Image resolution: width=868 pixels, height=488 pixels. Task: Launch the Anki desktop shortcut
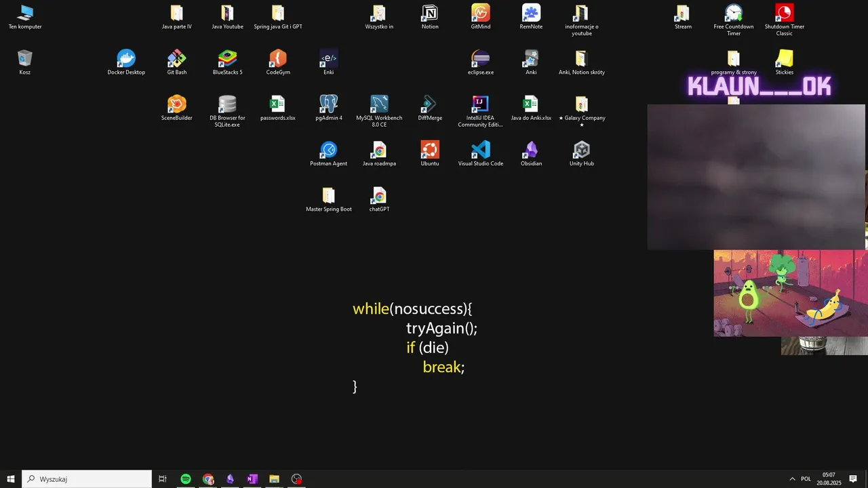(x=531, y=62)
